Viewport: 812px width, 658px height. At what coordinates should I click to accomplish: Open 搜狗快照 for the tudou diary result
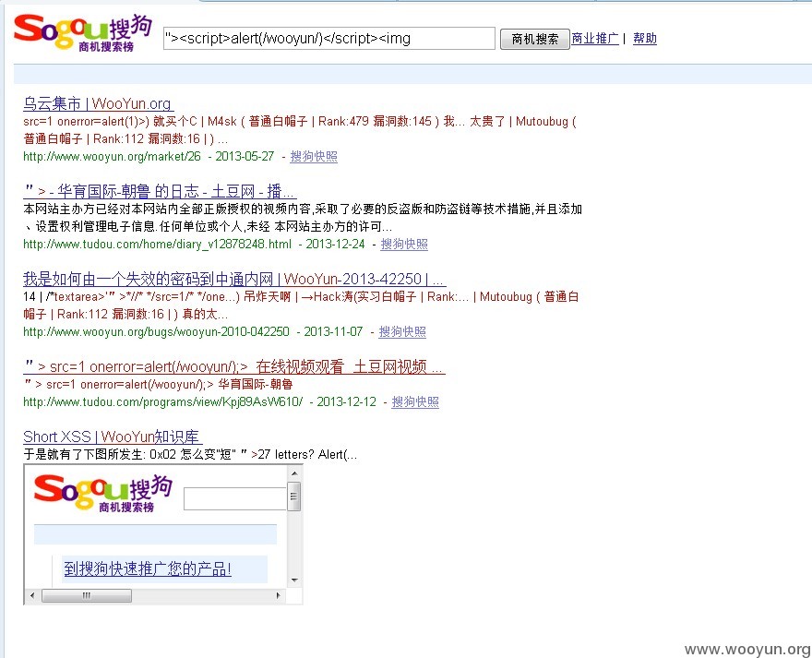pos(404,244)
